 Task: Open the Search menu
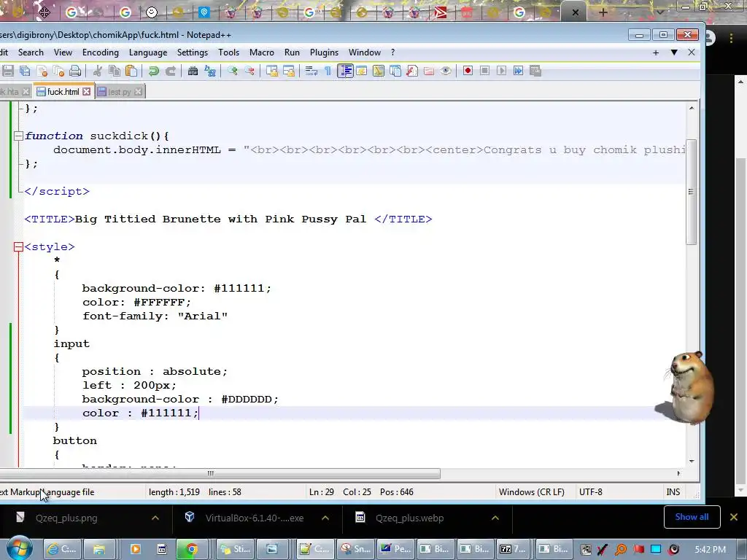(x=31, y=52)
